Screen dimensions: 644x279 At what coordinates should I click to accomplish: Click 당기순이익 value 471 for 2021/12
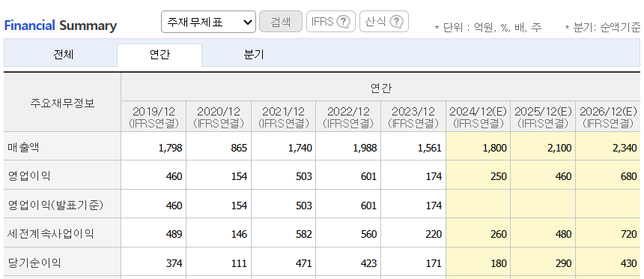point(303,263)
